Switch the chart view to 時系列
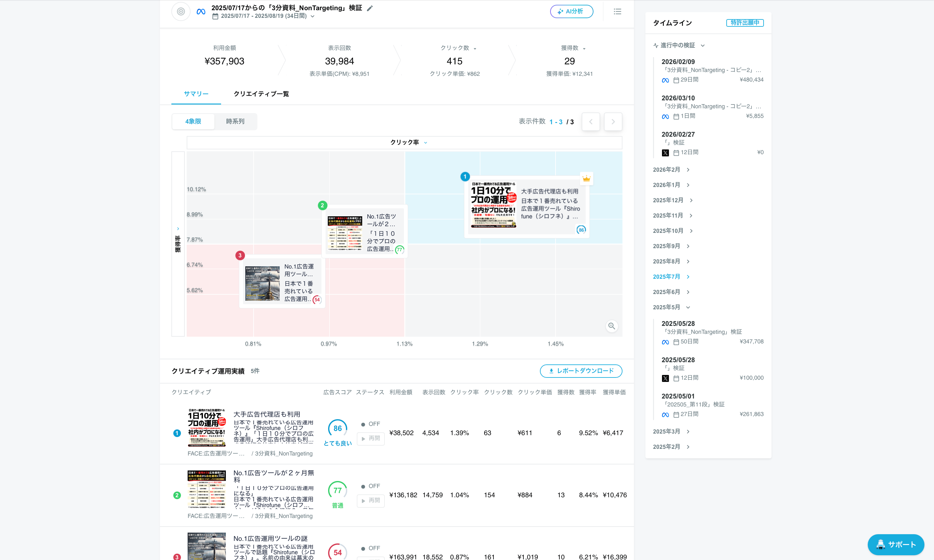The height and width of the screenshot is (560, 934). point(235,121)
